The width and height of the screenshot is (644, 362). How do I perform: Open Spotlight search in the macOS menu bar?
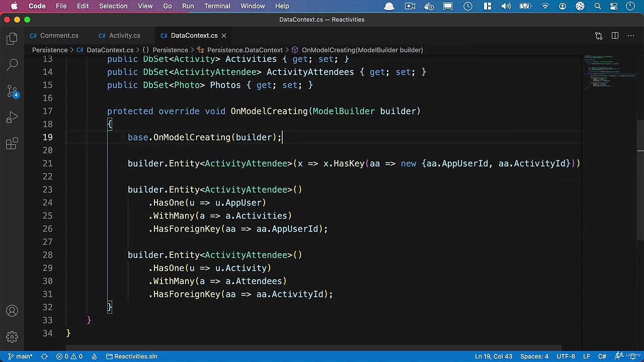[x=598, y=6]
